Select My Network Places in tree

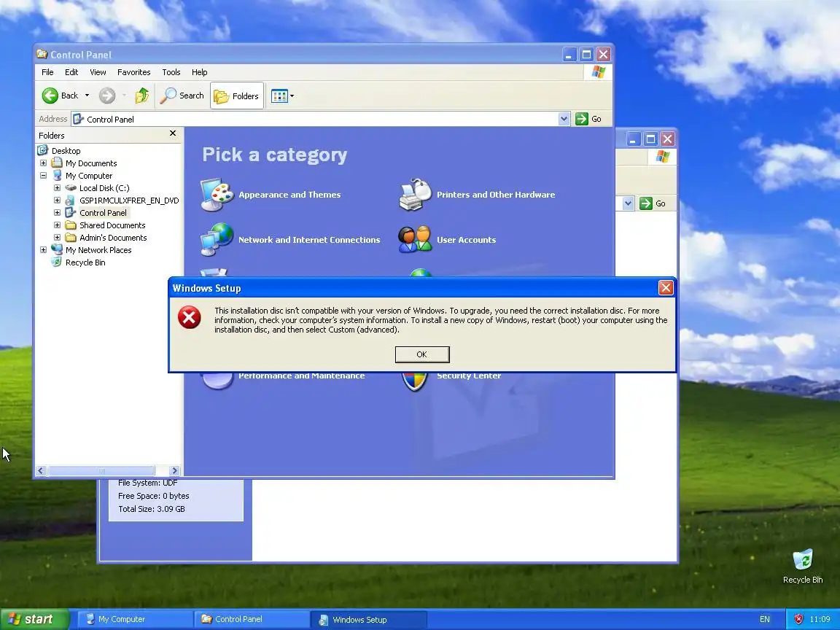pos(98,250)
